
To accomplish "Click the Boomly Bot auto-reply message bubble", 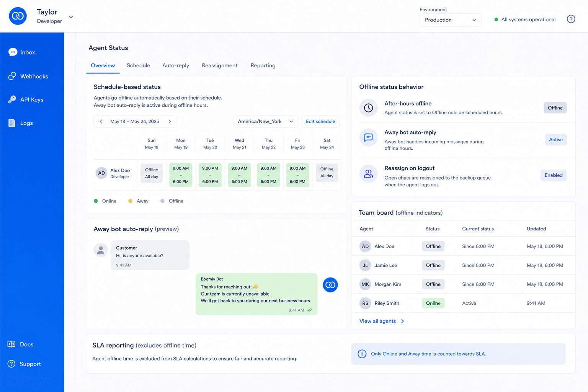I will [x=256, y=294].
